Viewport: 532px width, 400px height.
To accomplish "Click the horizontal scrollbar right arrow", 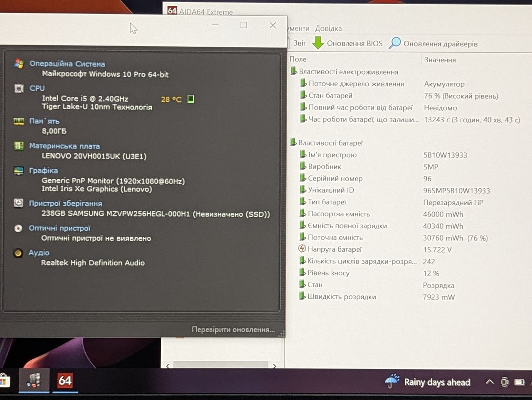I will pos(274,366).
